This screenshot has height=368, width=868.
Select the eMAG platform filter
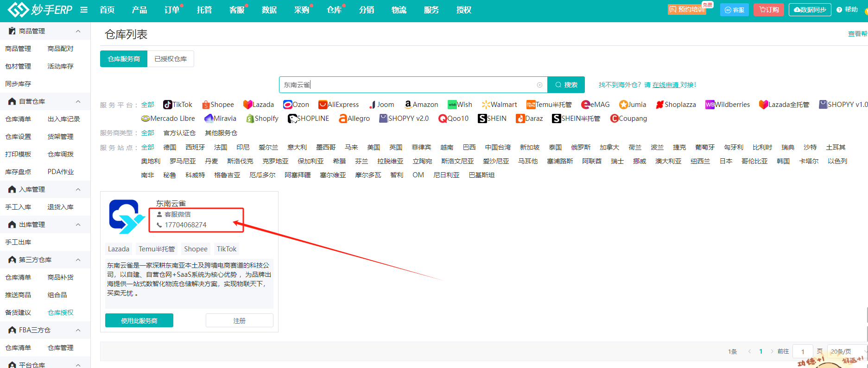point(596,105)
